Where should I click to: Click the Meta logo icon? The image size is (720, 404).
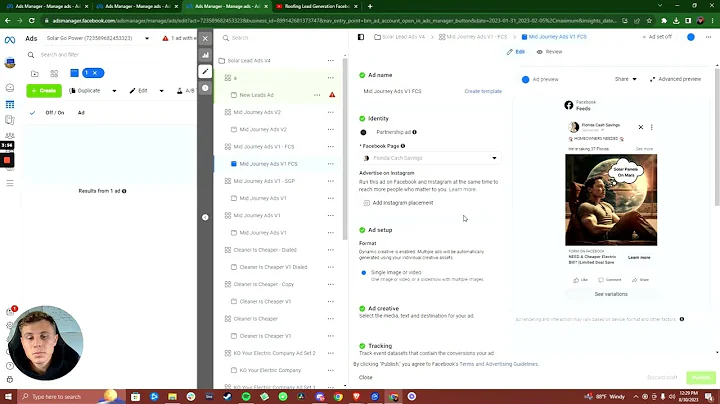point(10,40)
